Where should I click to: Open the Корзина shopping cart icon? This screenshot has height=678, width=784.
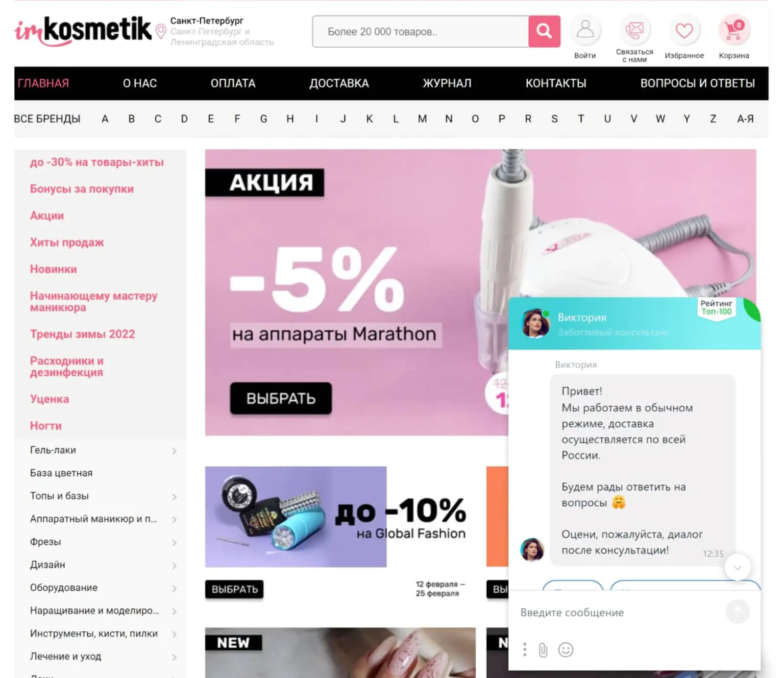734,30
